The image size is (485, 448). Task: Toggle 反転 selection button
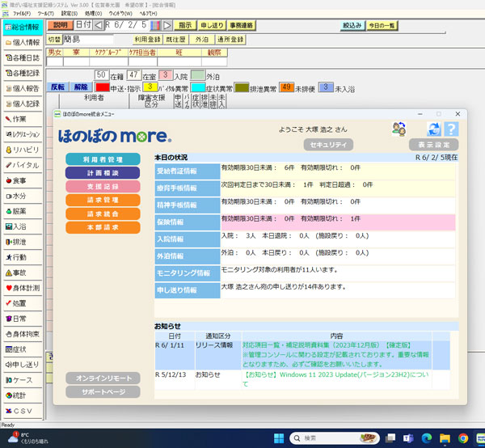58,87
